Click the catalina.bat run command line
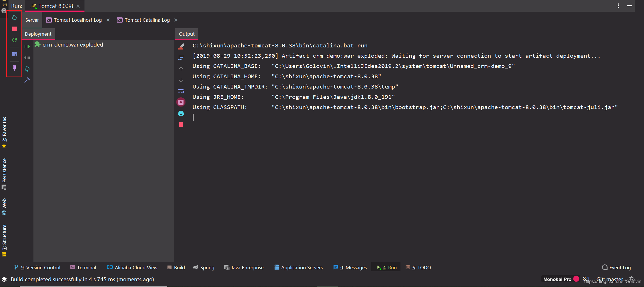Viewport: 644px width, 287px height. [280, 46]
